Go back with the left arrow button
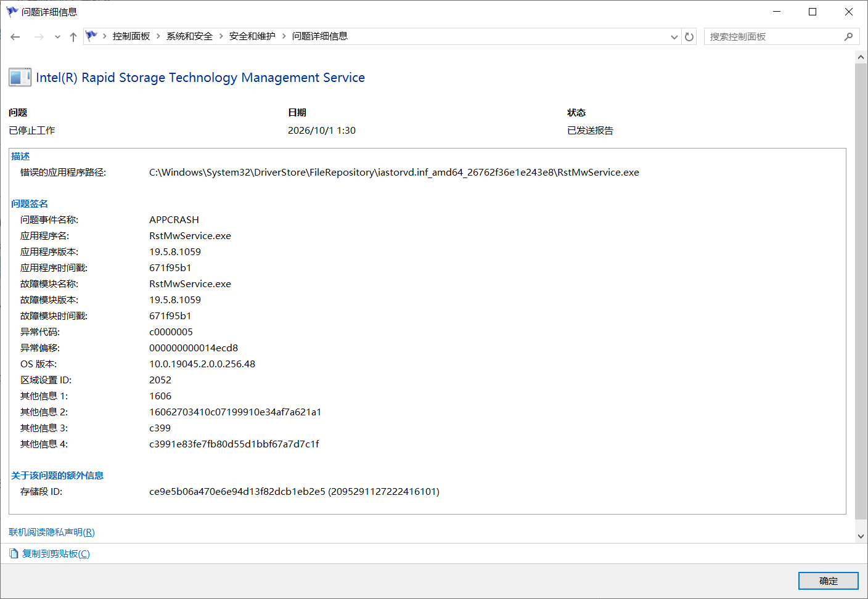868x599 pixels. [15, 37]
